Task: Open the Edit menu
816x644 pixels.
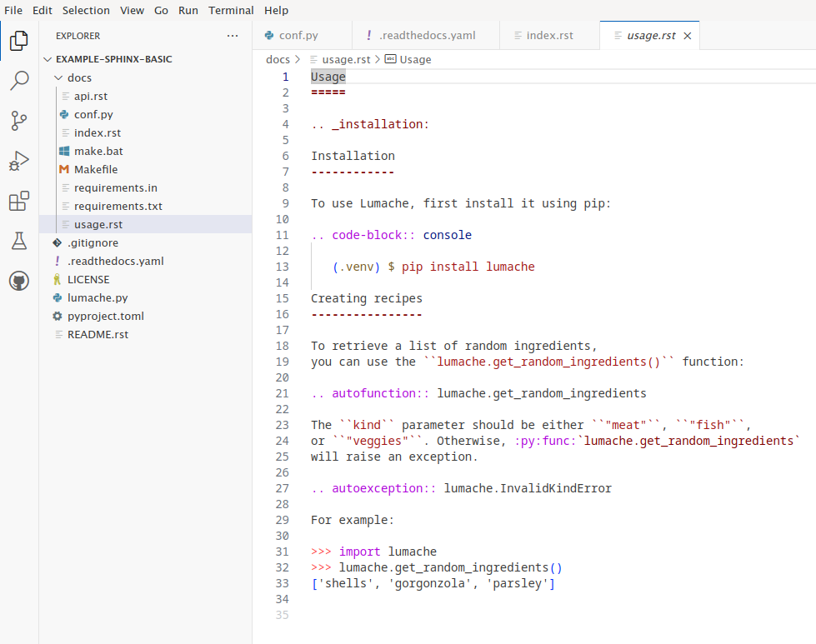Action: tap(43, 10)
